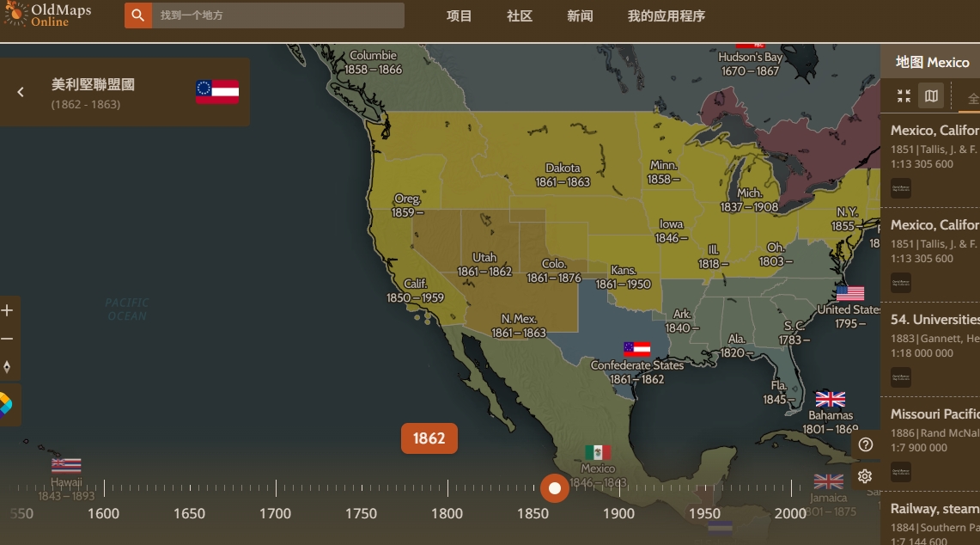Zoom in with the plus button
This screenshot has width=980, height=545.
pyautogui.click(x=8, y=310)
